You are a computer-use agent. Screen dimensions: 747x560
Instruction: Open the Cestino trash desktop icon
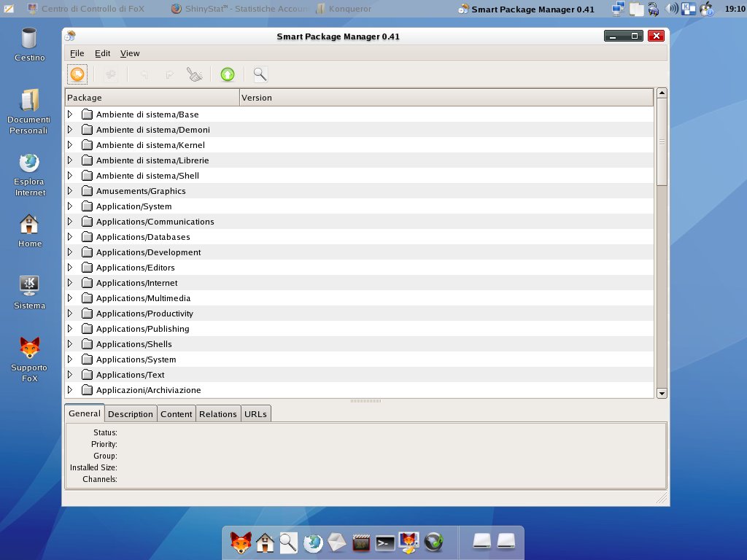(29, 44)
